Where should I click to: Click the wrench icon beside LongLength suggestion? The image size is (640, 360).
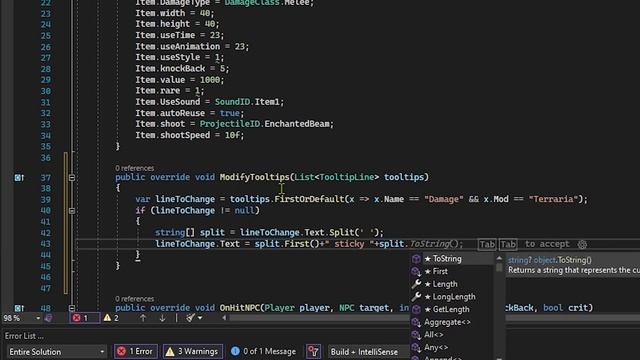(416, 297)
